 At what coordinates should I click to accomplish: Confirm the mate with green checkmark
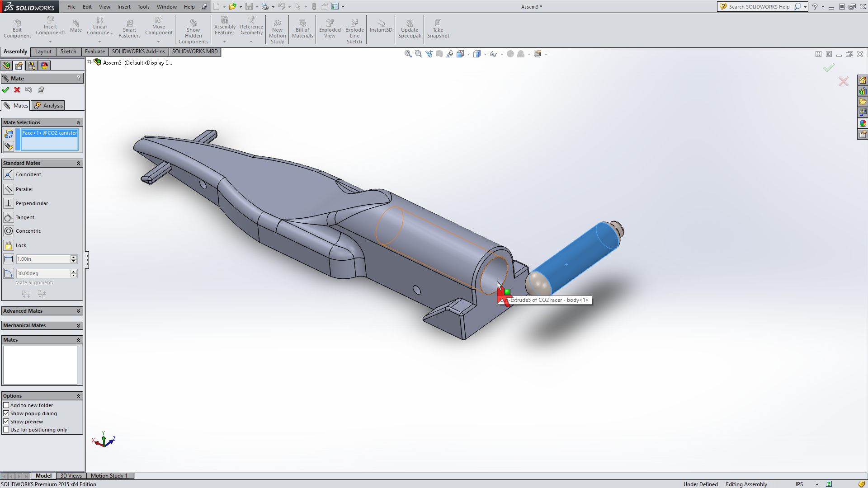6,90
